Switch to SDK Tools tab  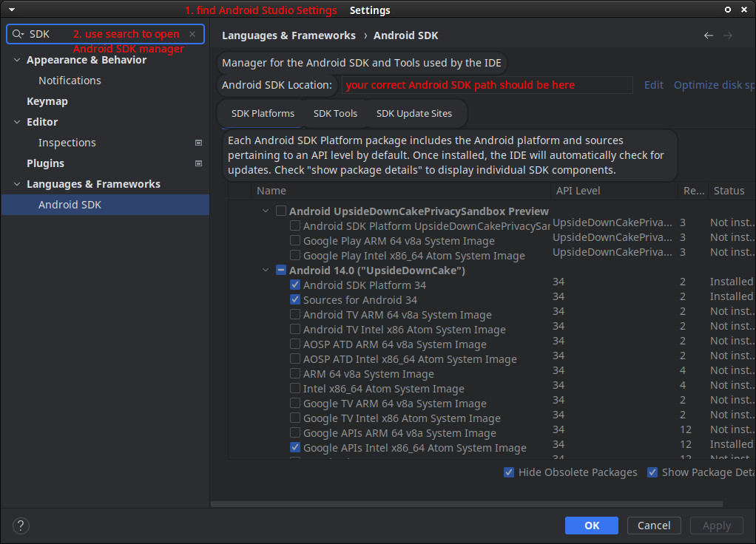pos(335,113)
